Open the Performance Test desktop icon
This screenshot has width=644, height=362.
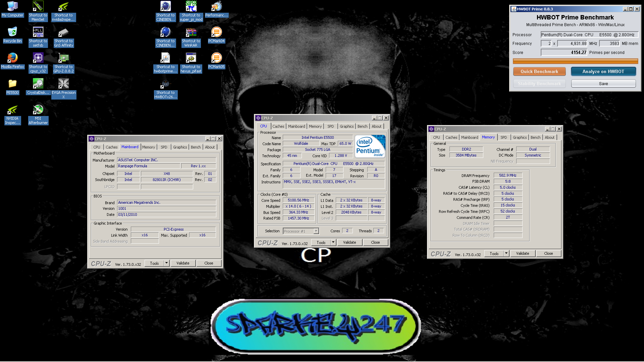pos(216,9)
